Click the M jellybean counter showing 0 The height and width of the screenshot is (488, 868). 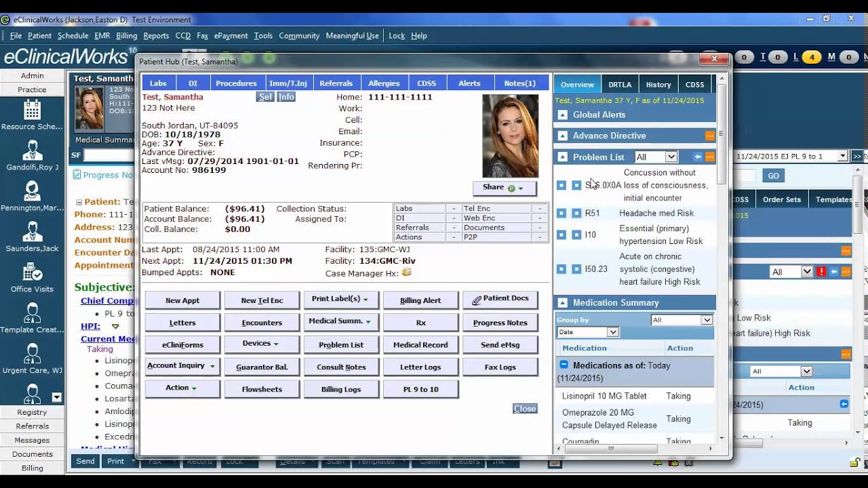click(x=849, y=58)
